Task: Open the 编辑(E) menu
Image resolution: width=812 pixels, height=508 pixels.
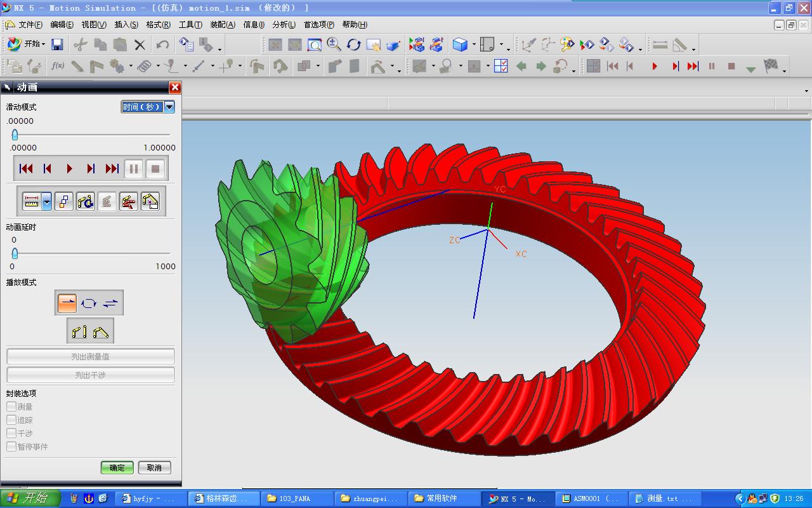Action: tap(62, 25)
